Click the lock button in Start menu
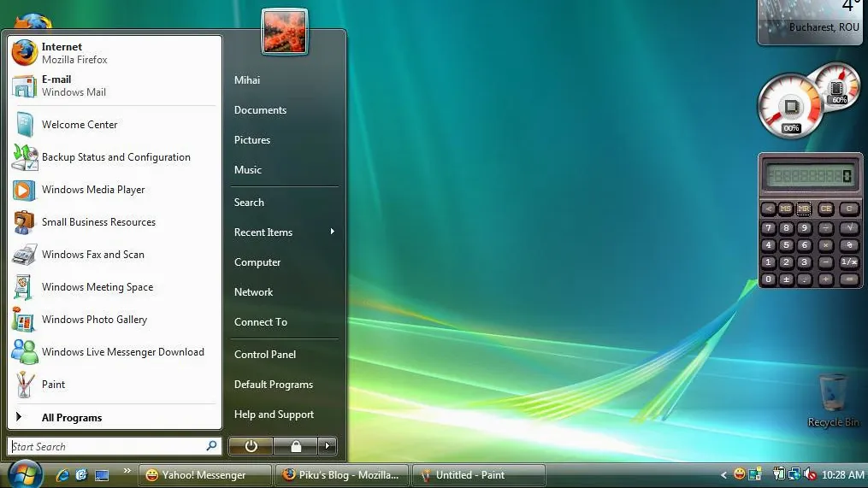The width and height of the screenshot is (868, 488). click(x=296, y=446)
